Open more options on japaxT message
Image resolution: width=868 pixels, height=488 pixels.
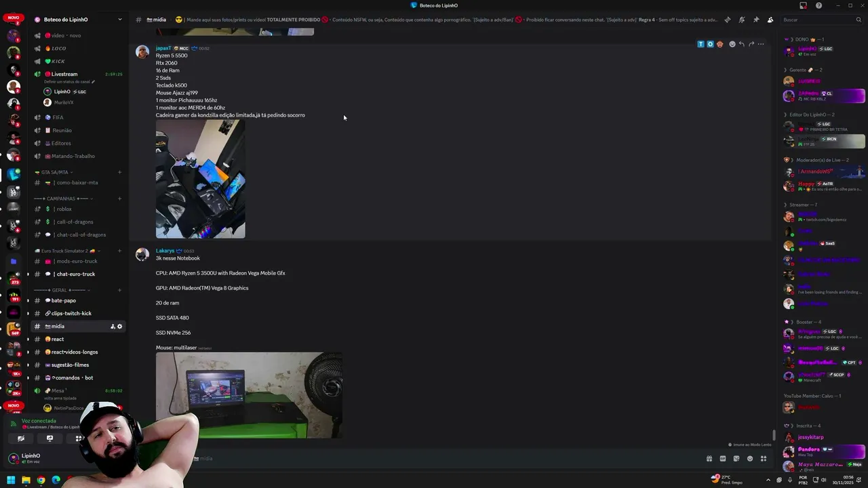(x=761, y=44)
